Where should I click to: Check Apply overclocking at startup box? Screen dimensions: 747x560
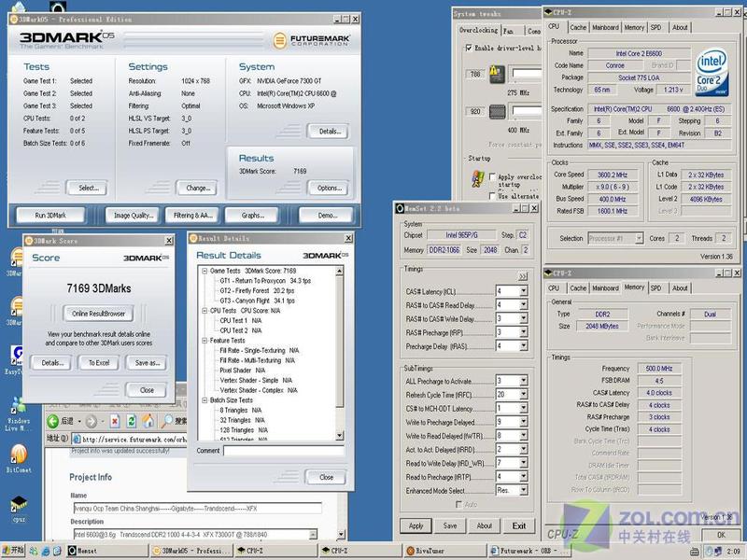[x=493, y=176]
